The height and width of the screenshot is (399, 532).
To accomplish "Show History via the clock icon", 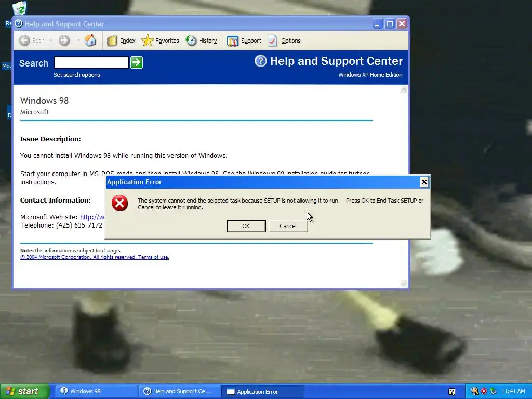I will pos(191,41).
